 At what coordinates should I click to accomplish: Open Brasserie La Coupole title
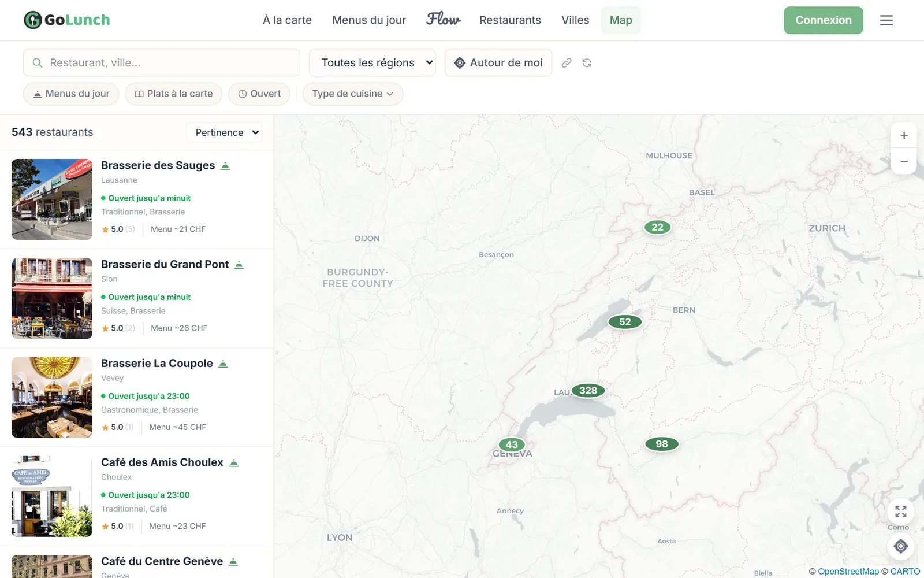157,363
